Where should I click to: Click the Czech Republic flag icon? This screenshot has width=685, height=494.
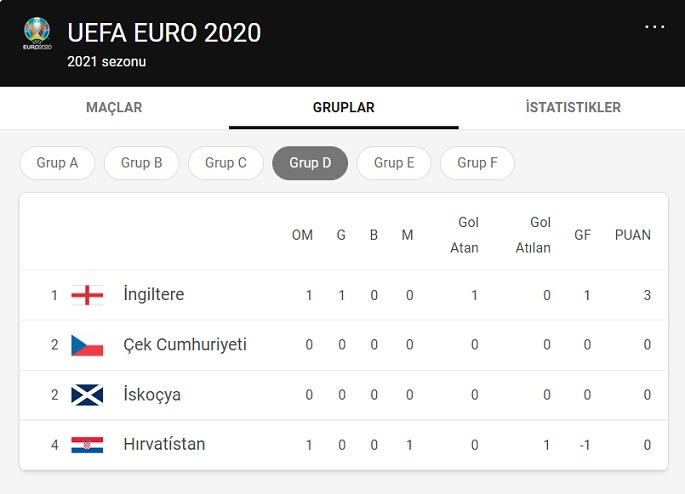87,345
